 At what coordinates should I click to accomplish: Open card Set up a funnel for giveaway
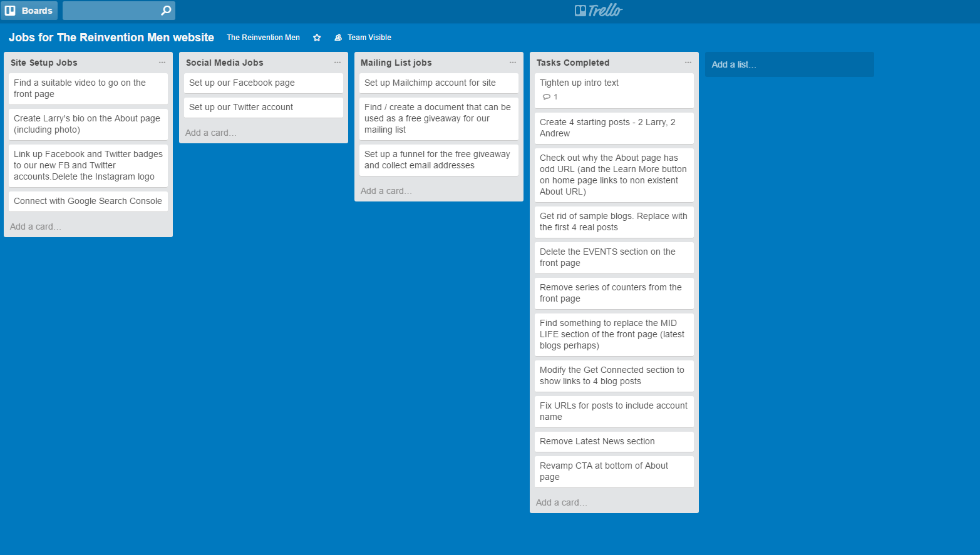439,160
